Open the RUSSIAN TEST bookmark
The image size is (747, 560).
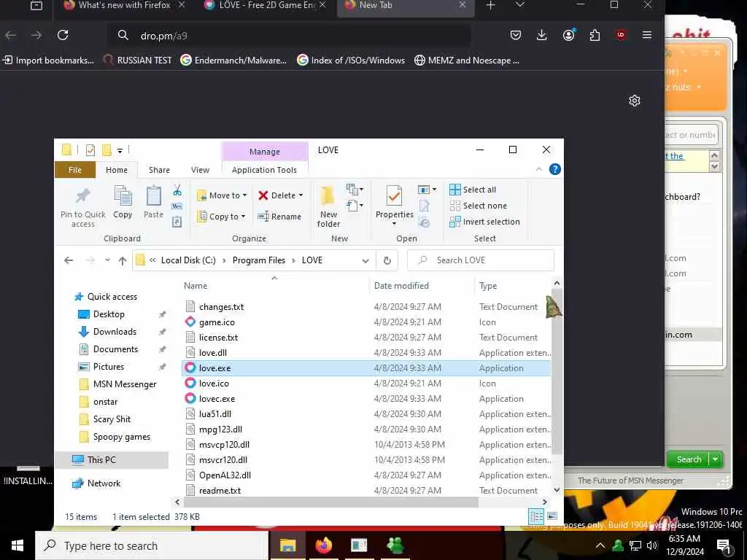pos(137,61)
